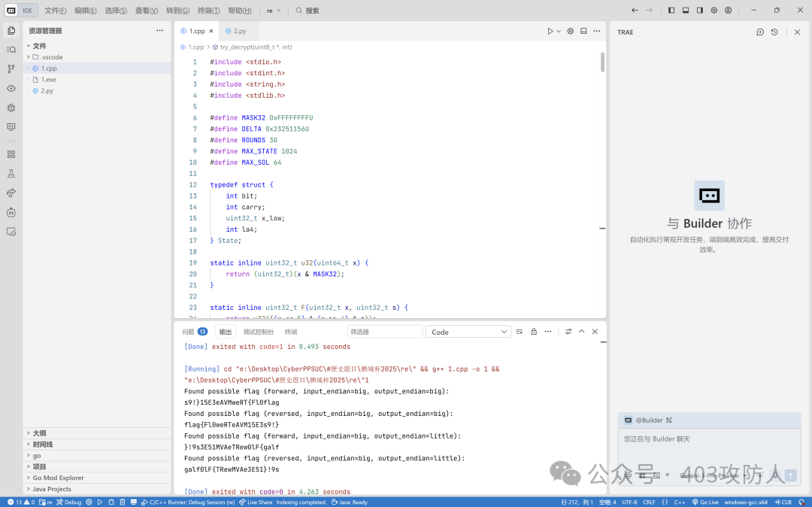Toggle the primary left sidebar visibility
Image resolution: width=812 pixels, height=507 pixels.
(671, 11)
